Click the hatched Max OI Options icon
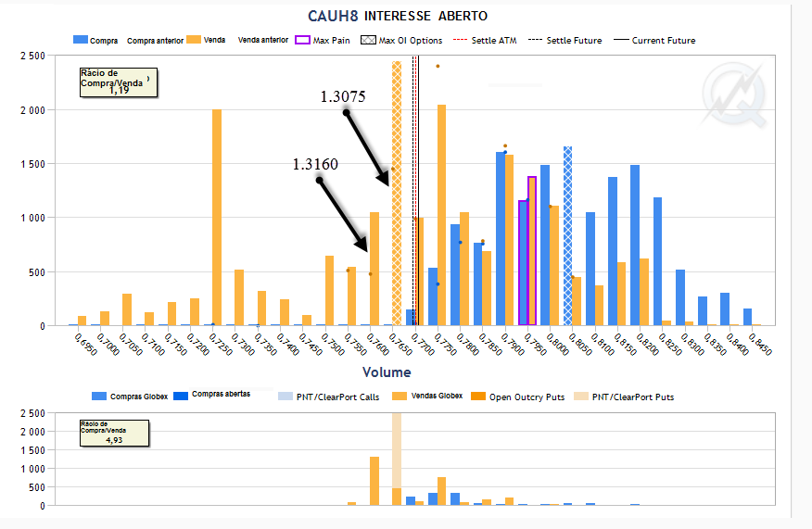 point(367,41)
